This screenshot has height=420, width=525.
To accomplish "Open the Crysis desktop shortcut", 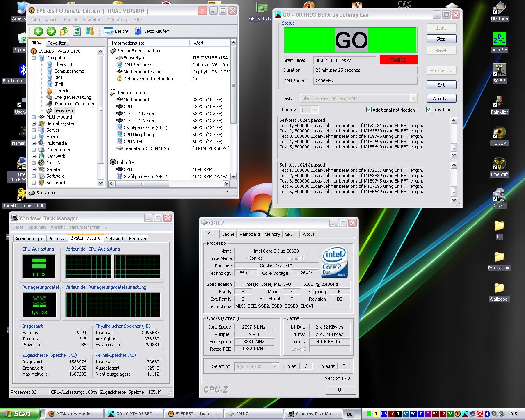I will coord(499,199).
